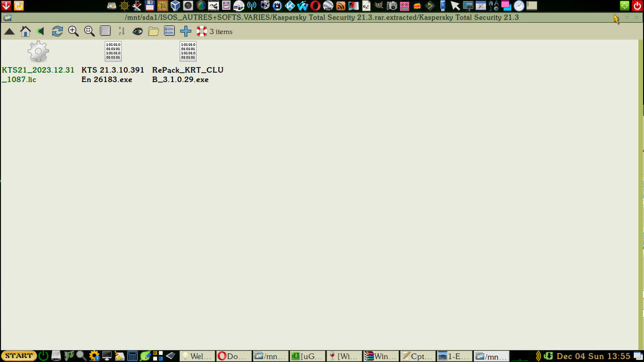
Task: Click the red power button at top right
Action: point(637,6)
